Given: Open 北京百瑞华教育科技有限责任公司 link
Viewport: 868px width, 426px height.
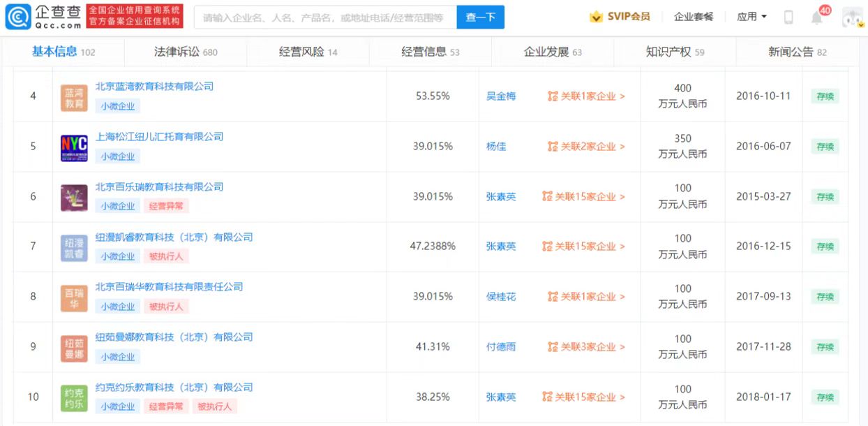Looking at the screenshot, I should point(169,287).
